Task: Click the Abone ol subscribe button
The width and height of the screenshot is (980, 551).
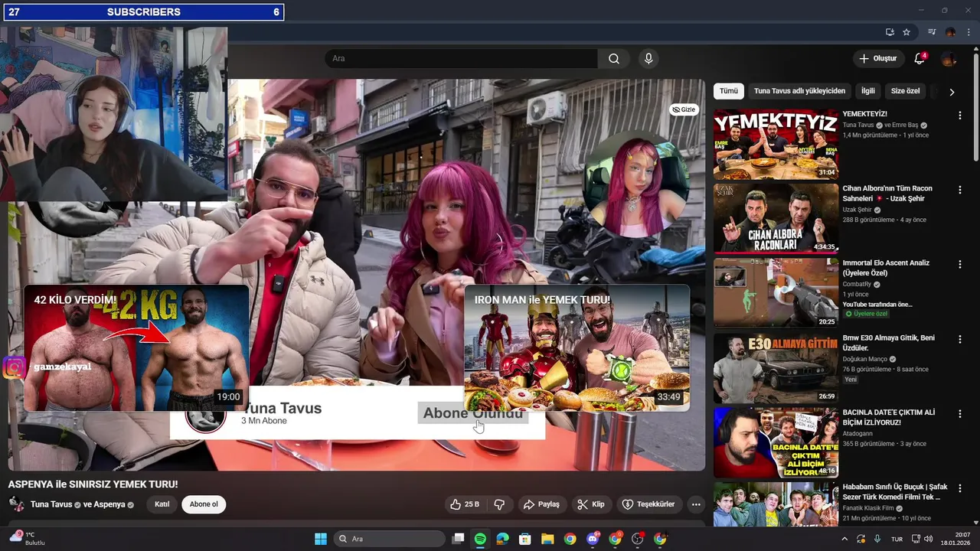Action: 204,504
